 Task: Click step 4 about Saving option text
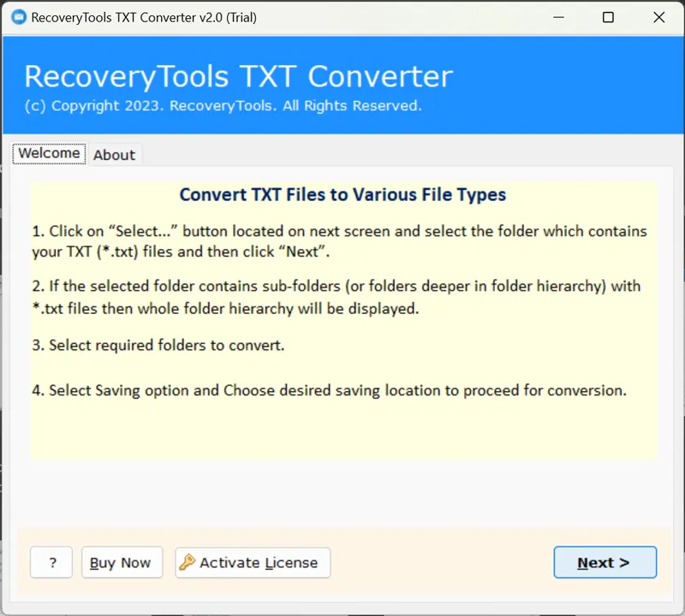[x=330, y=390]
